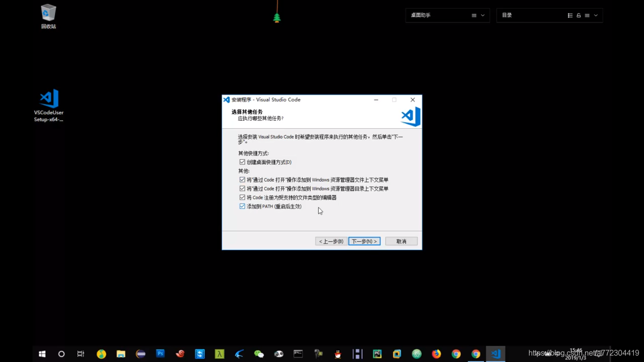
Task: Open Task View on the taskbar
Action: [x=81, y=354]
